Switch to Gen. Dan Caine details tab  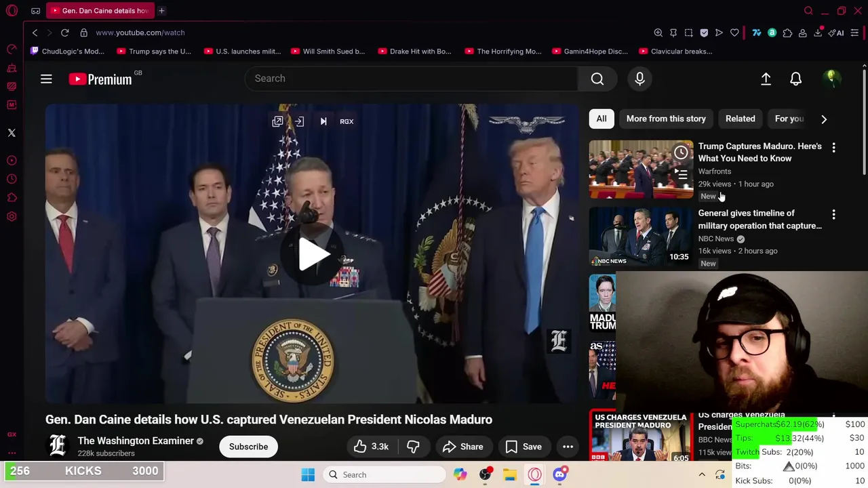point(100,11)
